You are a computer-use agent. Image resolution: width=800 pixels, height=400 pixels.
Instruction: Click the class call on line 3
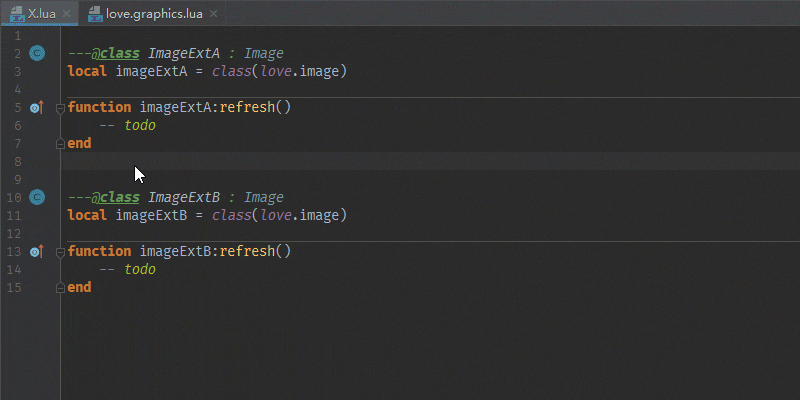coord(232,71)
